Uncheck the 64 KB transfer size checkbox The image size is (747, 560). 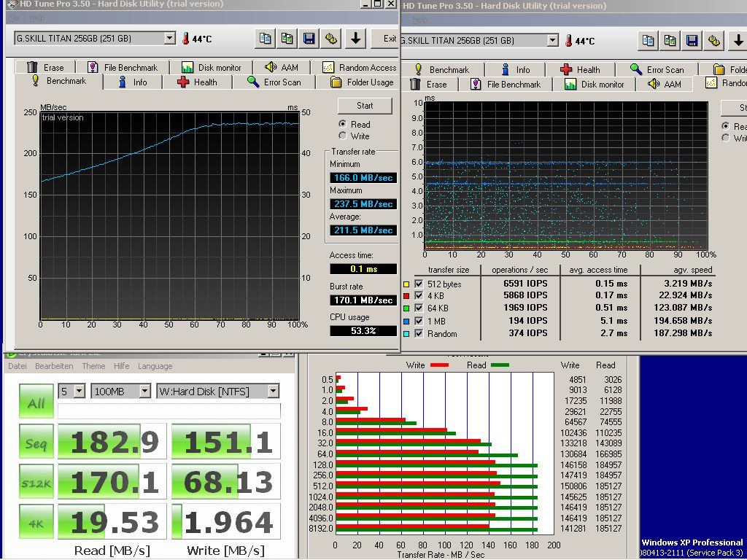[419, 308]
